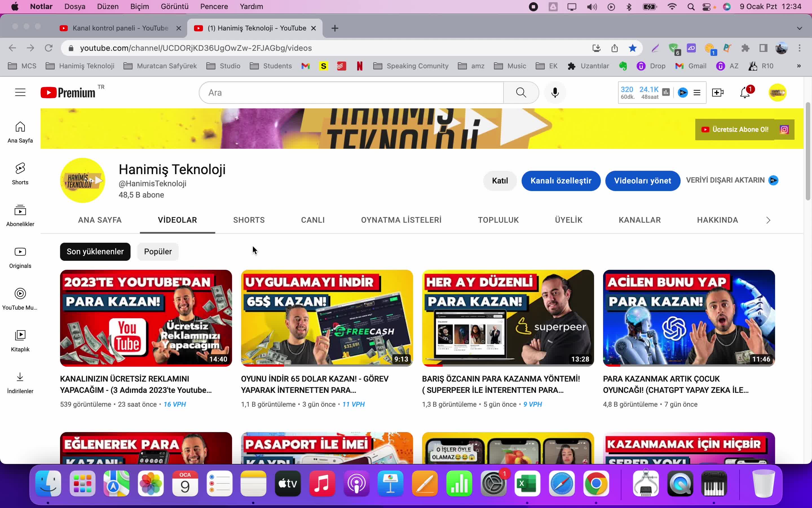
Task: Switch to Kanal kontrol paneli browser tab
Action: tap(120, 28)
